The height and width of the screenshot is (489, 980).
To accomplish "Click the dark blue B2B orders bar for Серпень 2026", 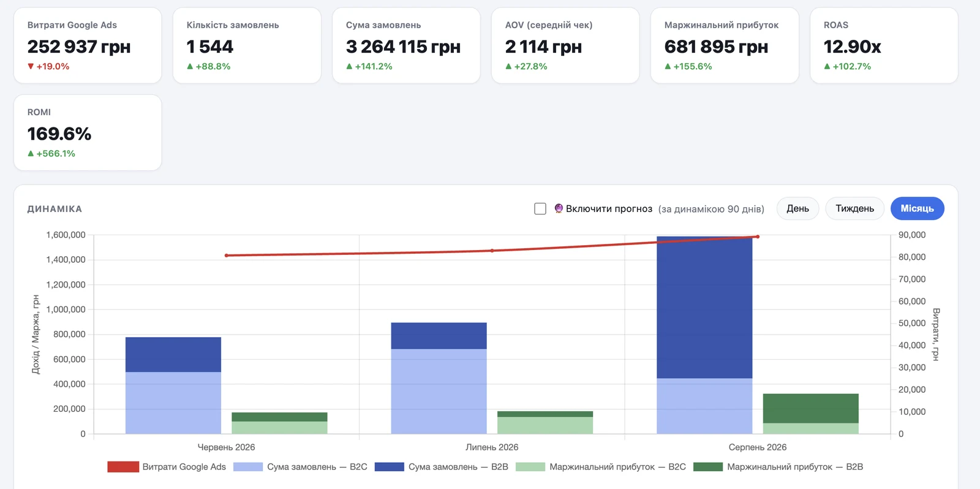I will (x=704, y=308).
